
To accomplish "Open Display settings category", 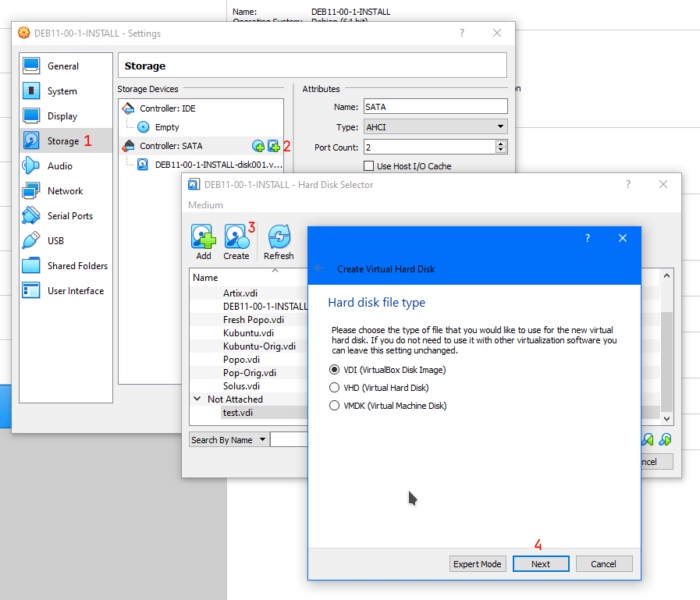I will (66, 116).
